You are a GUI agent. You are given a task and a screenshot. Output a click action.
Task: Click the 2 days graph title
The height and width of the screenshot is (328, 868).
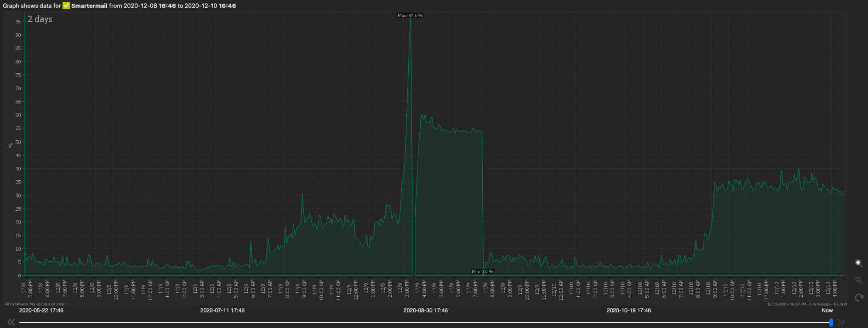pyautogui.click(x=40, y=19)
